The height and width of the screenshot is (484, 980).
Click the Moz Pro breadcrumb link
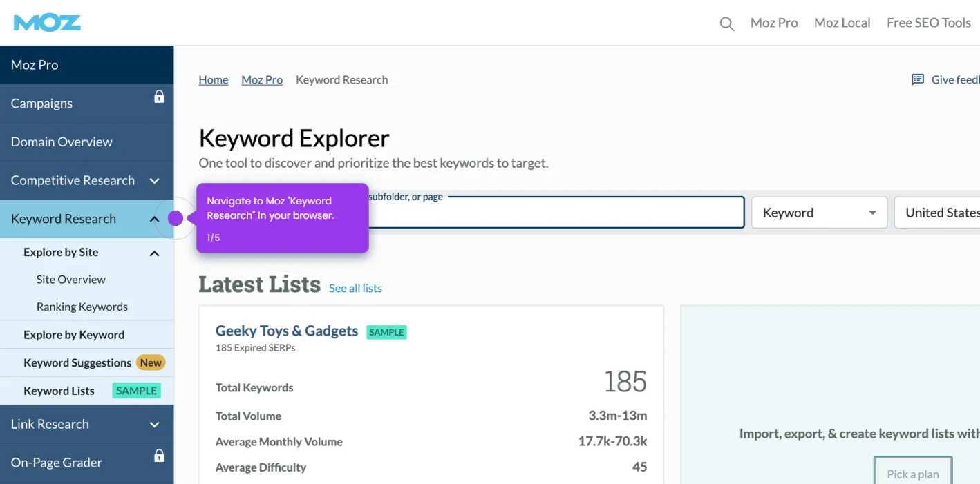click(x=262, y=79)
